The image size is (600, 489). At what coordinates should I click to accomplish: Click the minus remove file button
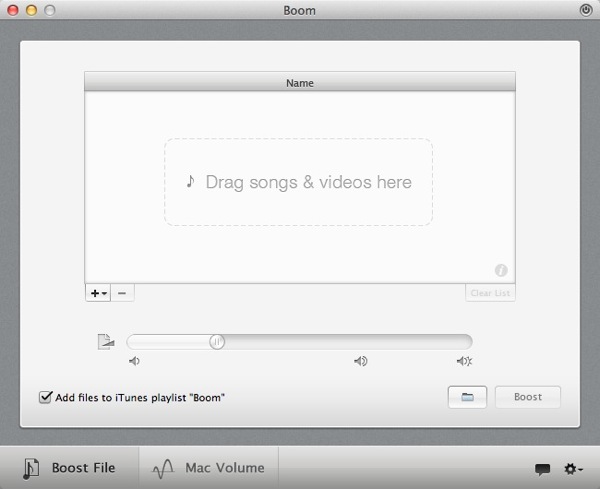(x=122, y=293)
